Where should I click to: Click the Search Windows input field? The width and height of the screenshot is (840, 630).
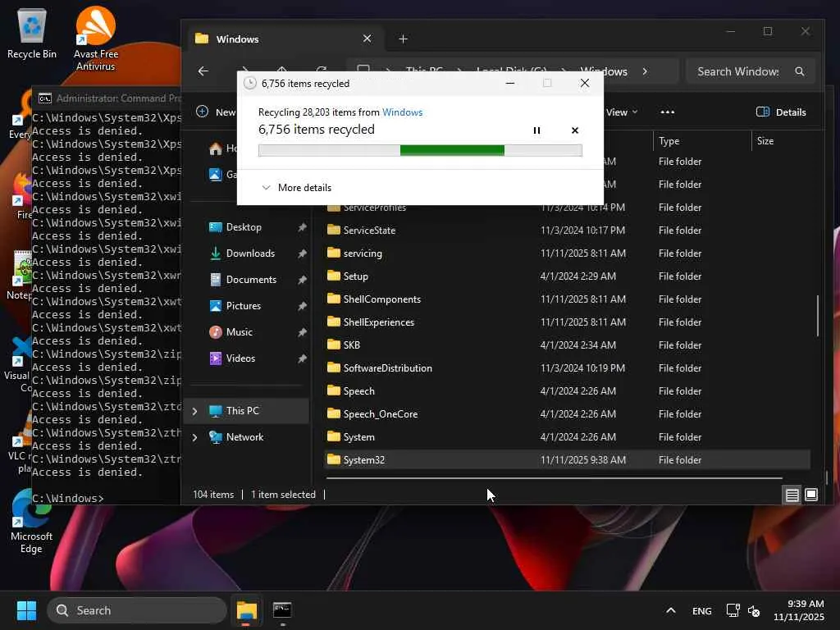click(x=739, y=71)
